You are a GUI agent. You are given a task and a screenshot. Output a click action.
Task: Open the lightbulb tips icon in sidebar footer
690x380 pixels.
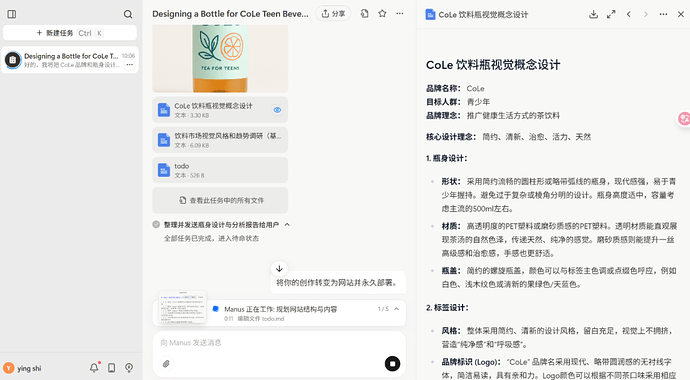pos(129,368)
